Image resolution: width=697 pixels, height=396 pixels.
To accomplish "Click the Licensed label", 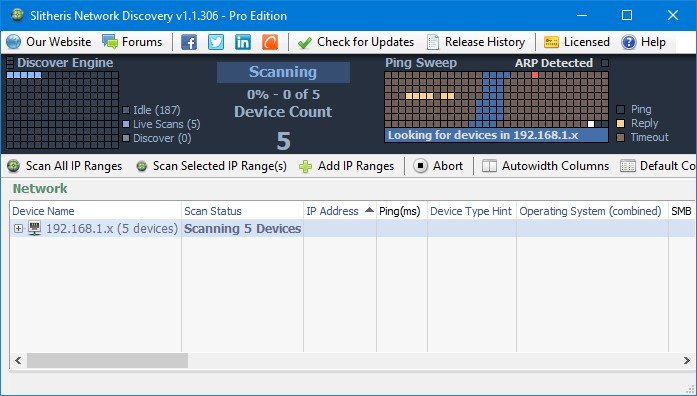I will point(587,42).
